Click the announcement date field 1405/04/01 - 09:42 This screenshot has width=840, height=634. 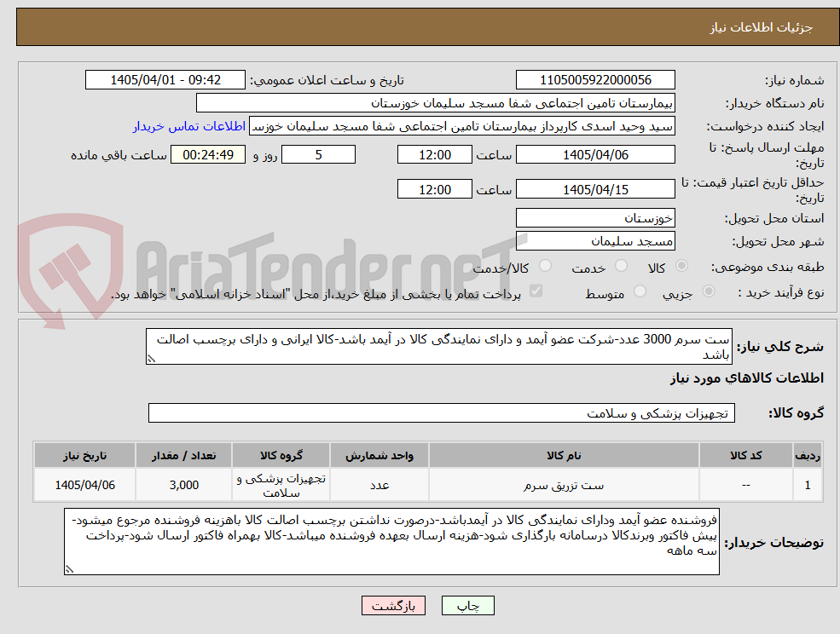[165, 80]
